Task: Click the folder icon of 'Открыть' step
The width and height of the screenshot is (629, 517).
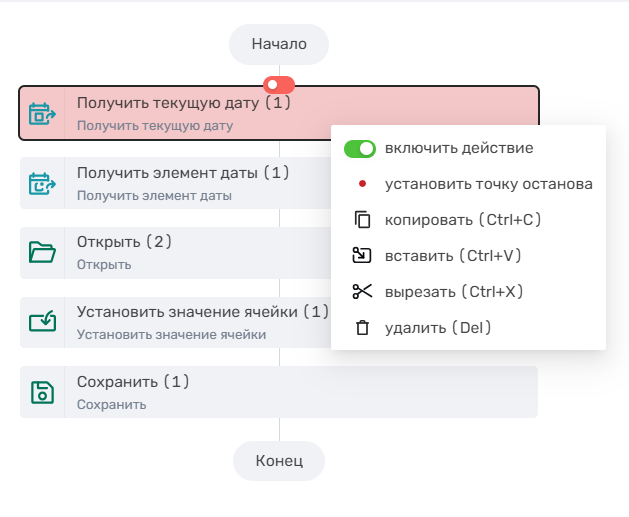Action: pos(42,252)
